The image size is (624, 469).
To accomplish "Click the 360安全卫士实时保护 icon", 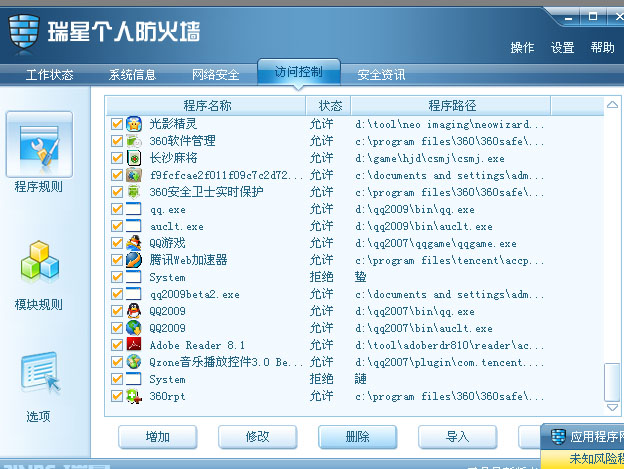I will (x=134, y=192).
